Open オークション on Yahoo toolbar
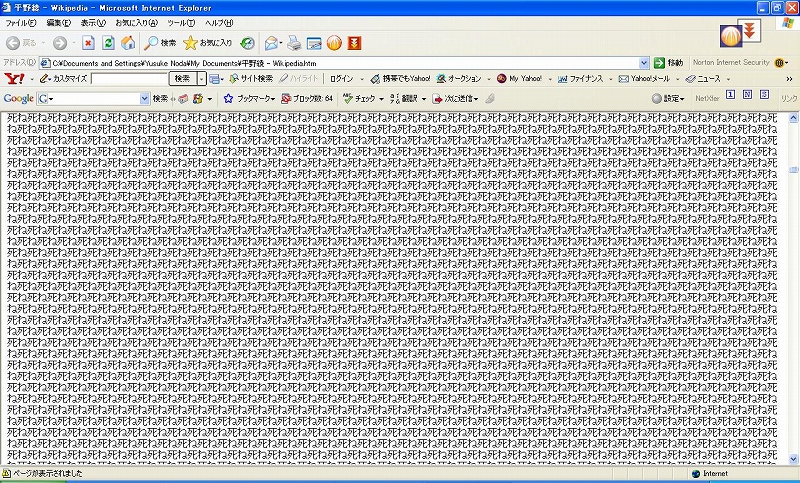 pos(459,79)
